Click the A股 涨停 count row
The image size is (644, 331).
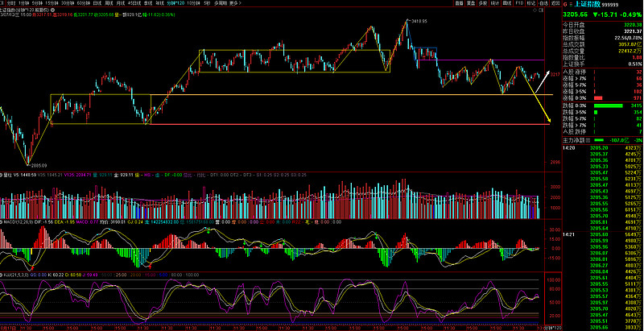tap(602, 72)
